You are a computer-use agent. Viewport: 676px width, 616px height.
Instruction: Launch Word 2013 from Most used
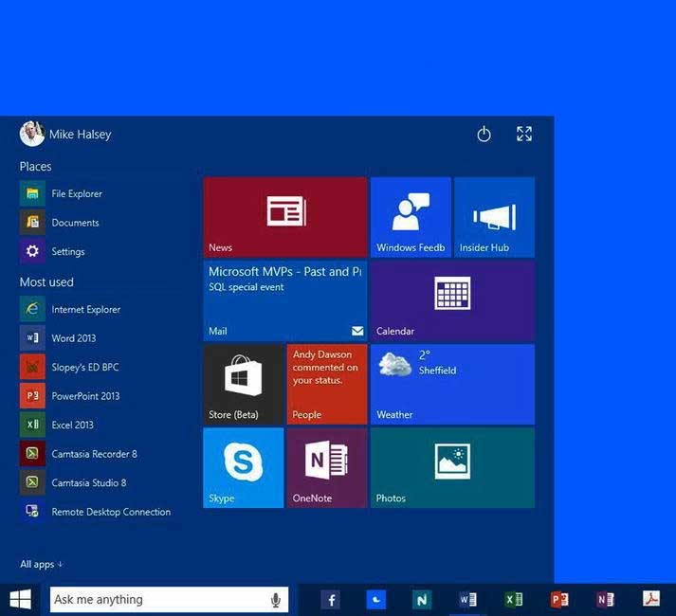(x=73, y=338)
